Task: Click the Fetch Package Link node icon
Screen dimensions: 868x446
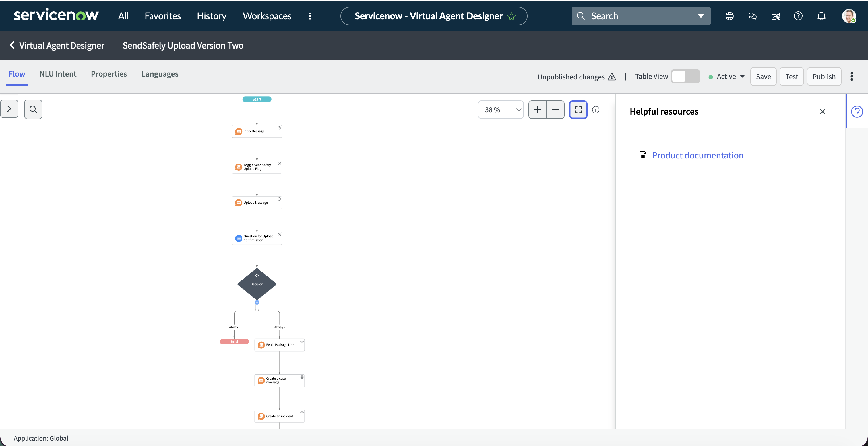Action: (x=261, y=345)
